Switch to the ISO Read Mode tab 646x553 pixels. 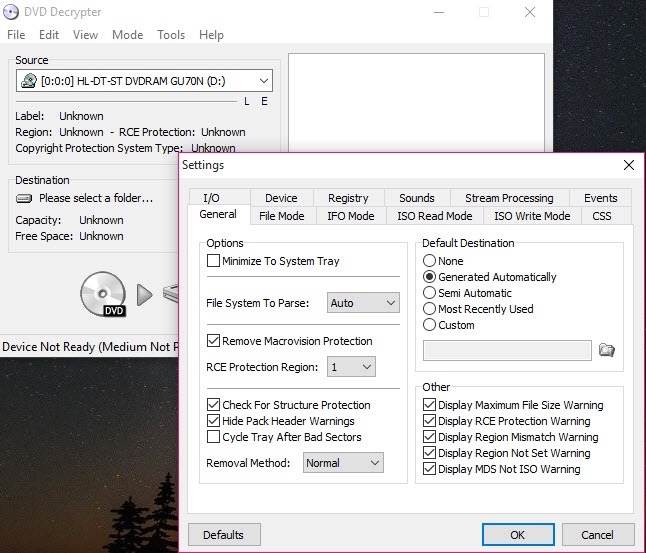435,216
